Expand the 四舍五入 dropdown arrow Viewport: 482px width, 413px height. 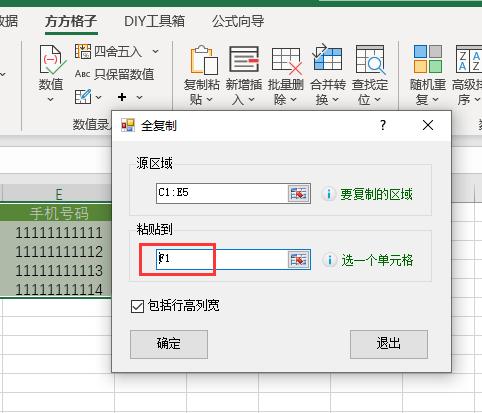(155, 52)
